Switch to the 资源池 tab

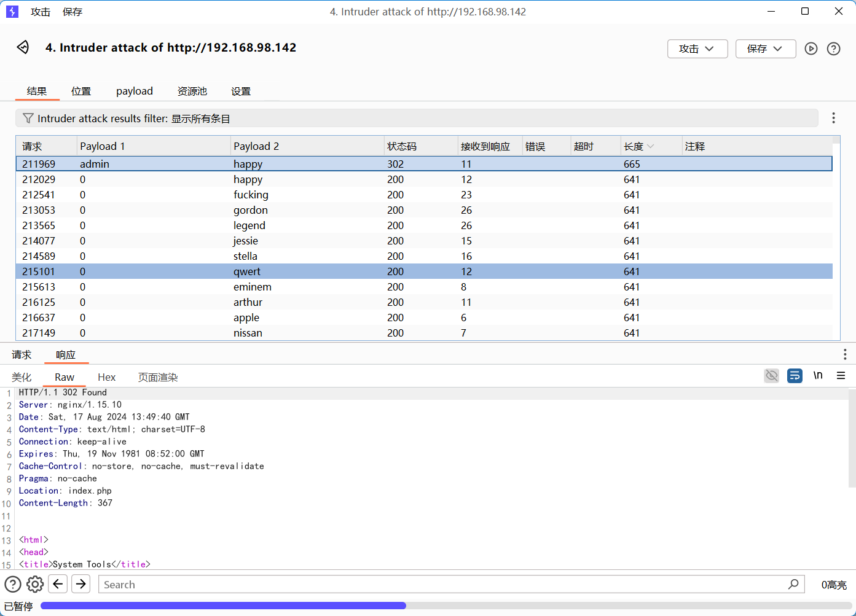pos(192,91)
